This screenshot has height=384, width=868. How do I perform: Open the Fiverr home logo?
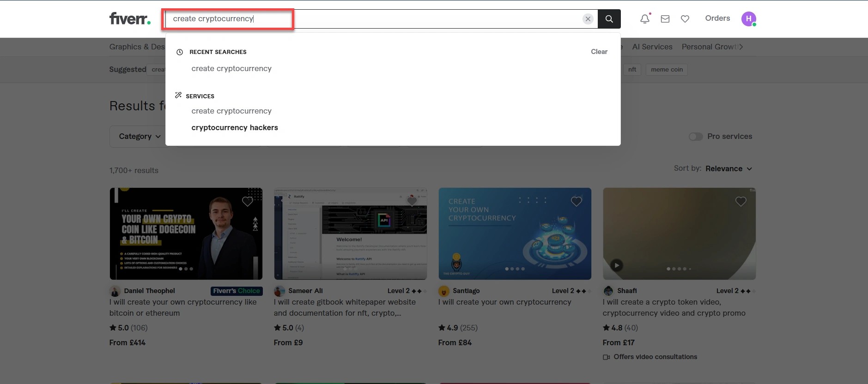[x=130, y=18]
